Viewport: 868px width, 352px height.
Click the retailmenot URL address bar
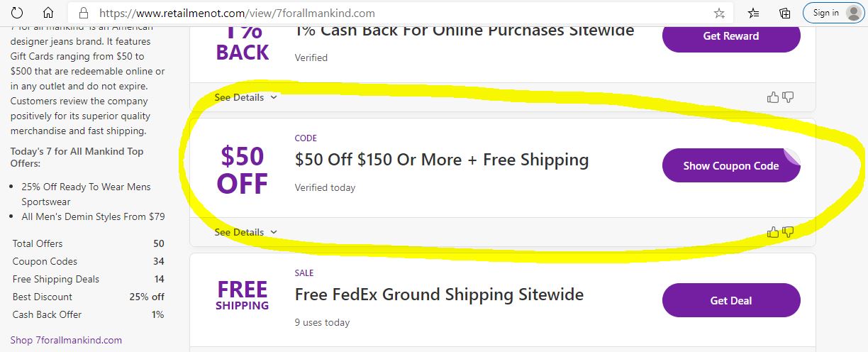tap(397, 13)
